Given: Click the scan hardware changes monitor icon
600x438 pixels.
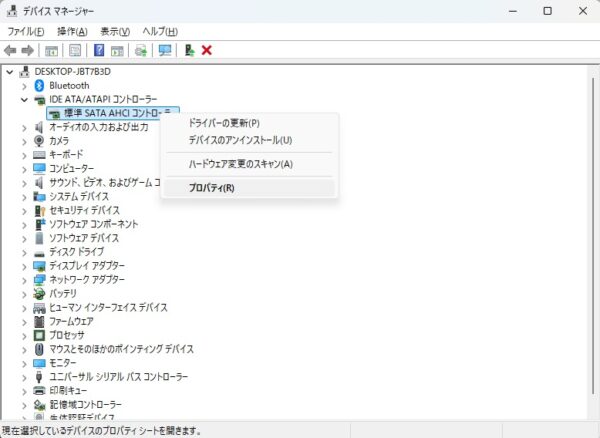Looking at the screenshot, I should [165, 50].
